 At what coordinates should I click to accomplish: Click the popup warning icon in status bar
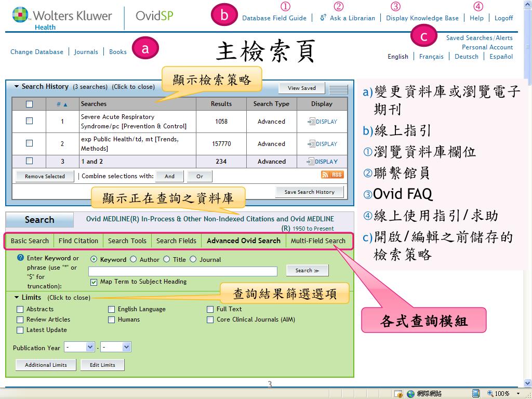click(398, 394)
